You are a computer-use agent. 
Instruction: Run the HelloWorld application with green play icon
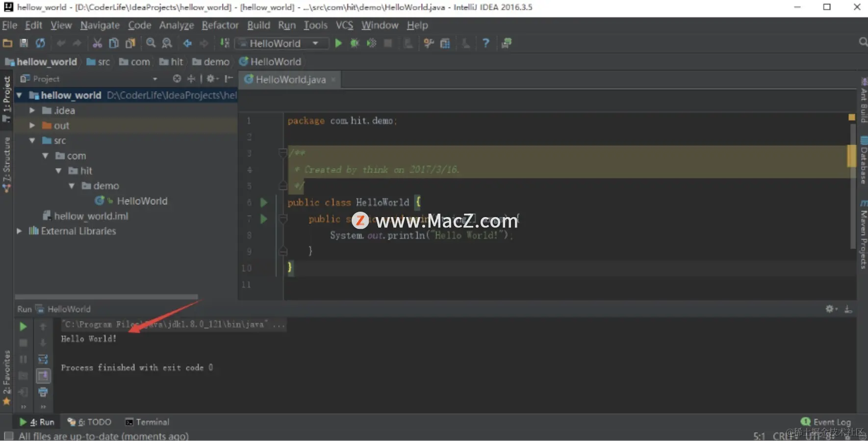pyautogui.click(x=338, y=43)
